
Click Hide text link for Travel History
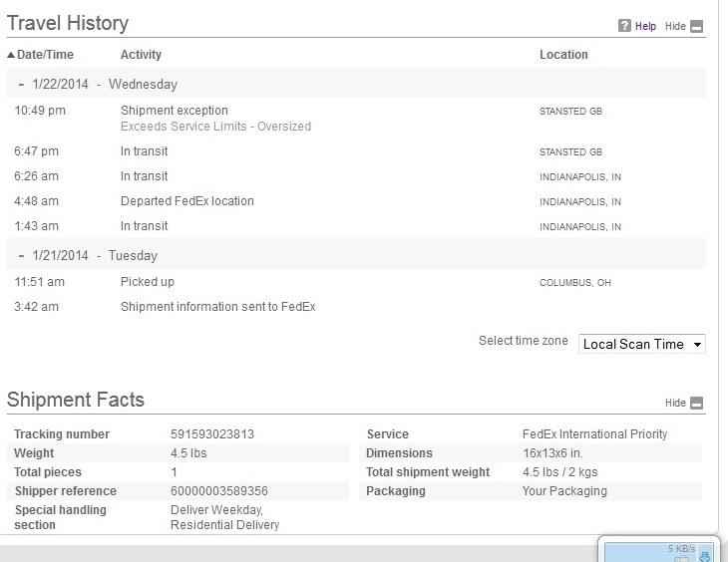(x=675, y=27)
